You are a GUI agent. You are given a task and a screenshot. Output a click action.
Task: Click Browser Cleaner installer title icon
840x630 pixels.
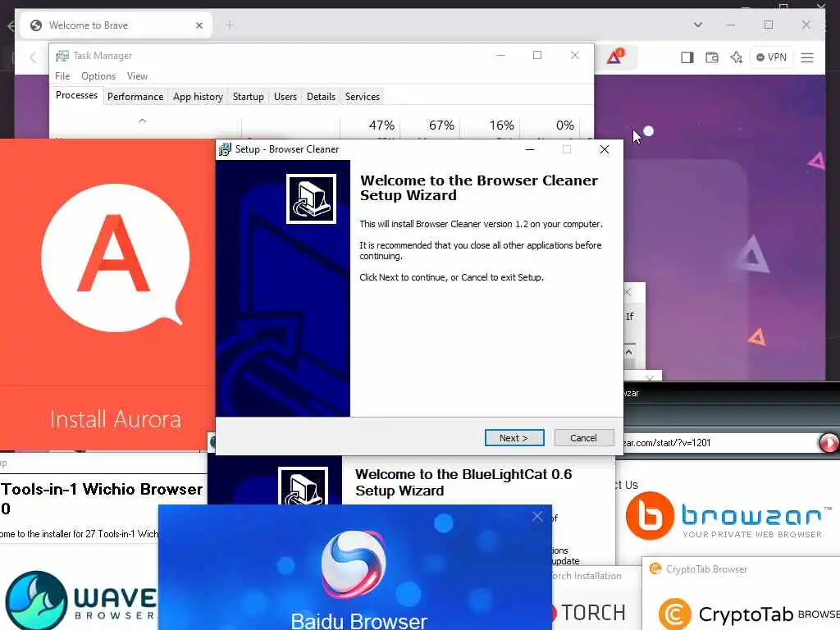(x=225, y=149)
